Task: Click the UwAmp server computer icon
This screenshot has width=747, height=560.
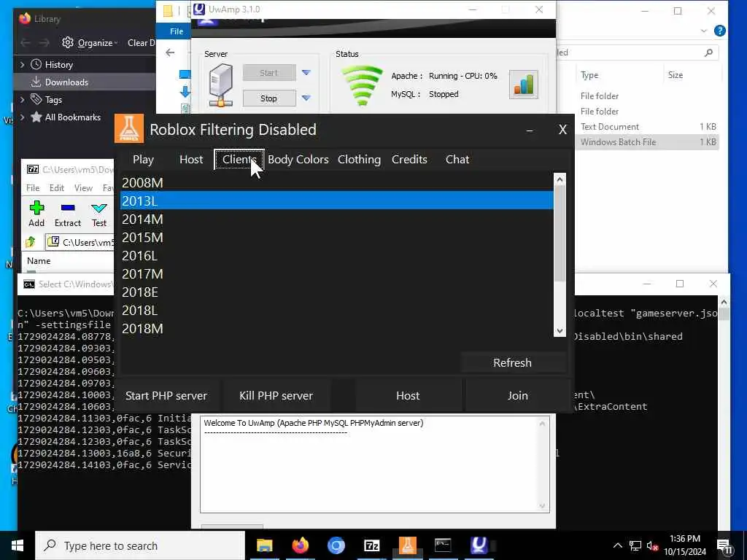Action: coord(220,86)
